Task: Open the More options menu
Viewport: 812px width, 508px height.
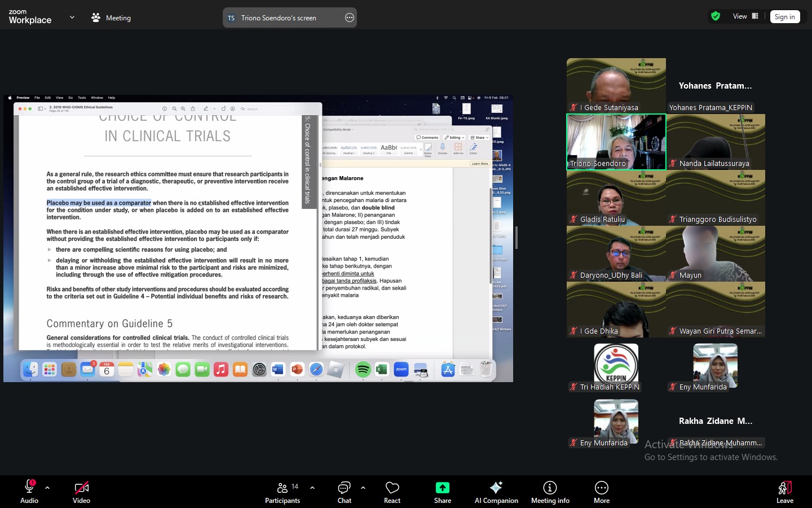Action: (x=601, y=491)
